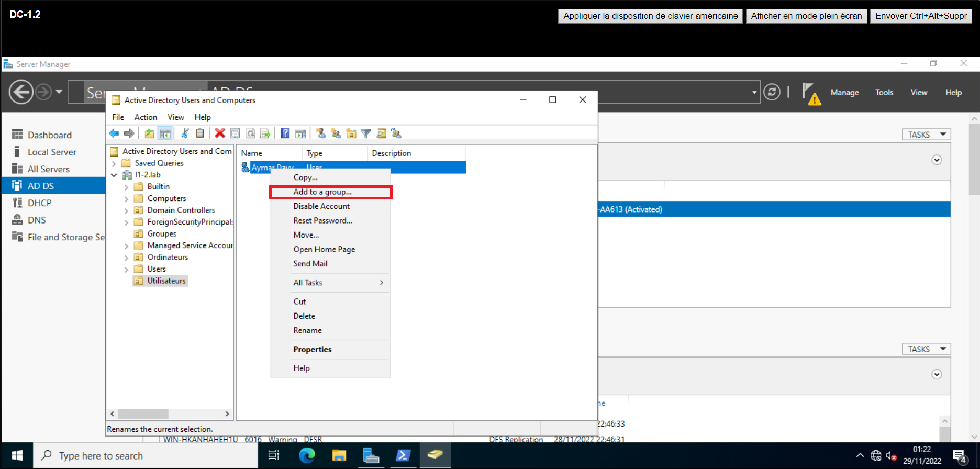
Task: Choose Add to a group from context menu
Action: pos(331,192)
